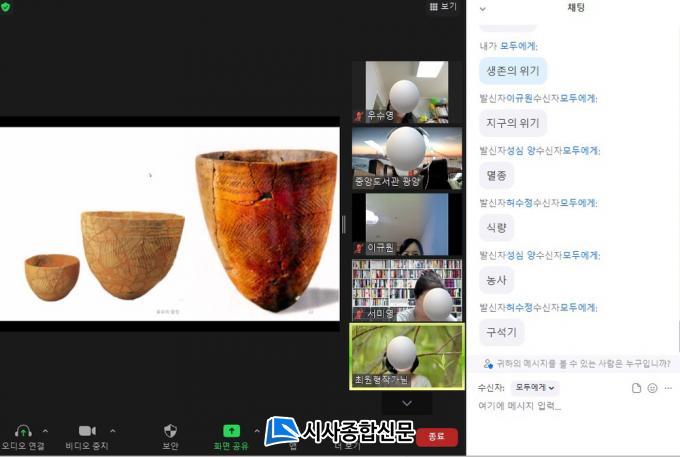Open the 보기 view layout menu
Viewport: 680px width, 457px height.
[x=441, y=7]
